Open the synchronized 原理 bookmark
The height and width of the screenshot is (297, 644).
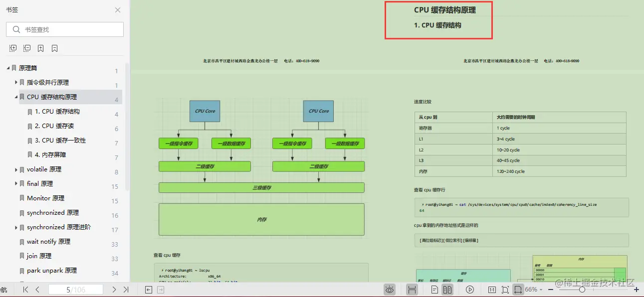click(53, 213)
